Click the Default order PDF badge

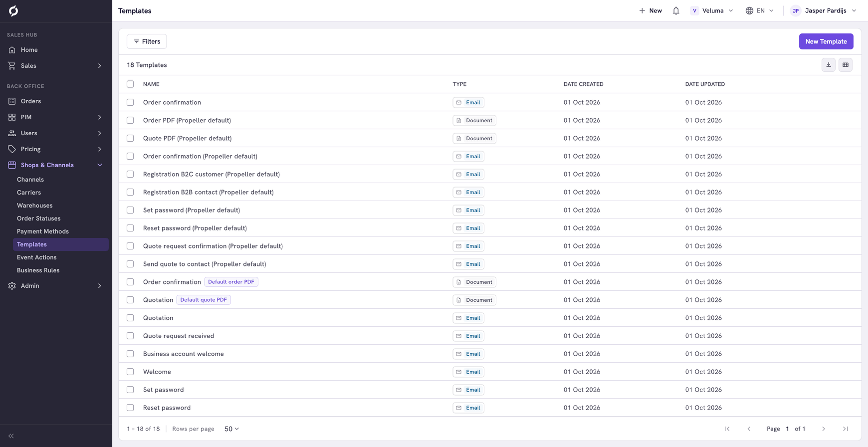coord(231,282)
